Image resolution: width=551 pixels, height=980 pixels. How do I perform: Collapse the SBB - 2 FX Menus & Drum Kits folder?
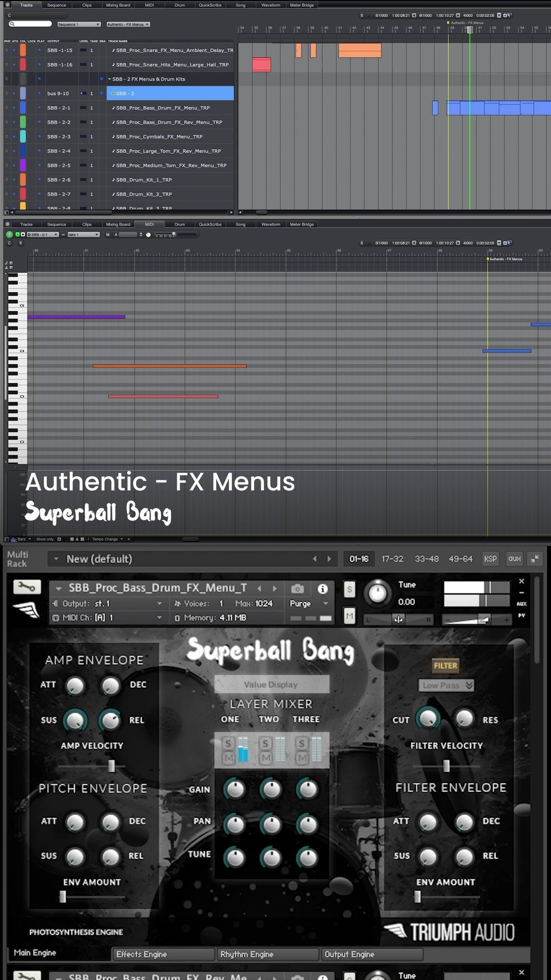click(x=109, y=79)
